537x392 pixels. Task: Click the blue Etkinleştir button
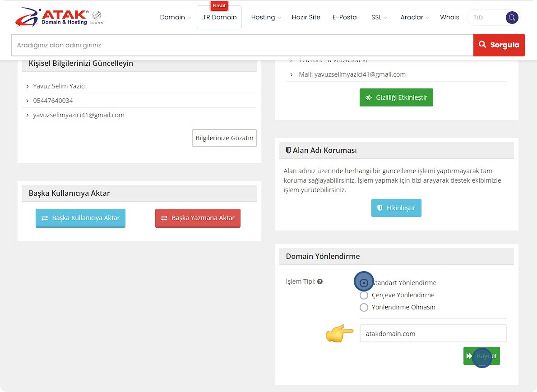(396, 208)
